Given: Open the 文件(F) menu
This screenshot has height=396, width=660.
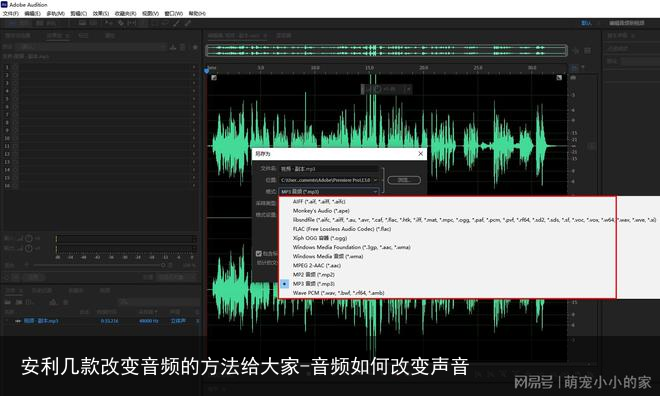Looking at the screenshot, I should pos(11,13).
